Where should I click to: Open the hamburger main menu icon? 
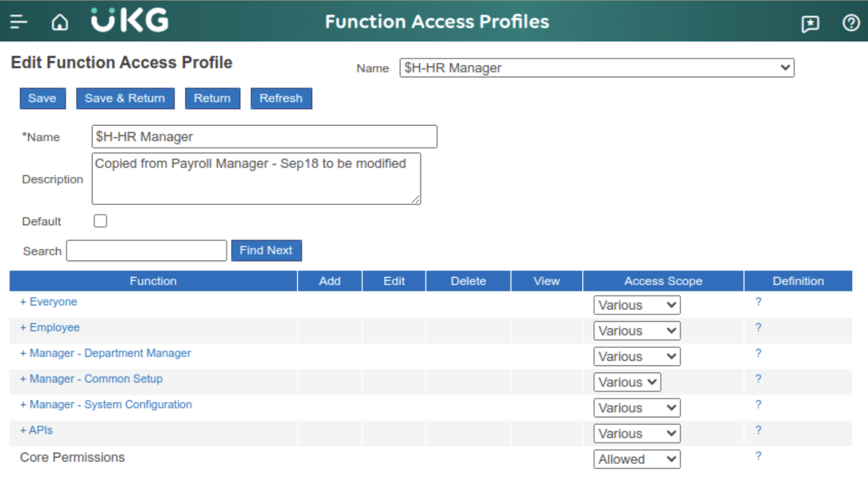tap(19, 22)
